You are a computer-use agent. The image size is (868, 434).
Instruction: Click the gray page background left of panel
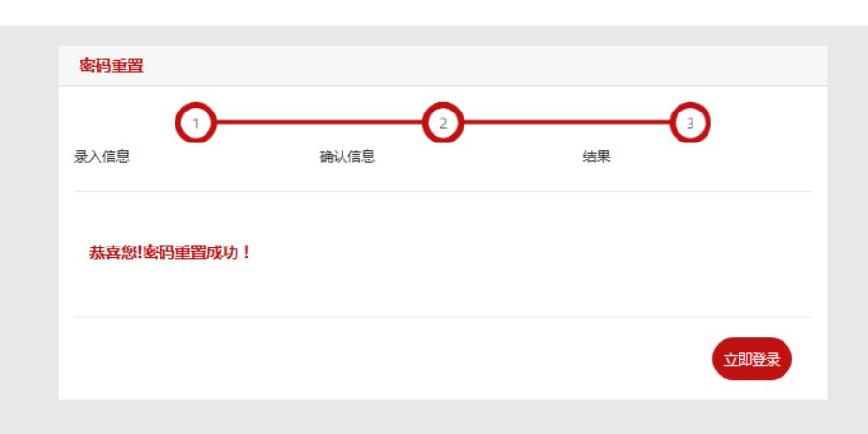(29, 221)
